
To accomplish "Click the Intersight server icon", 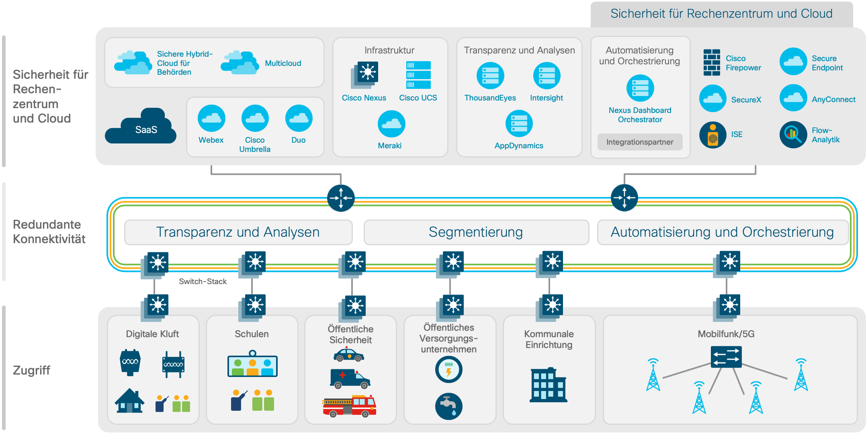I will 547,76.
